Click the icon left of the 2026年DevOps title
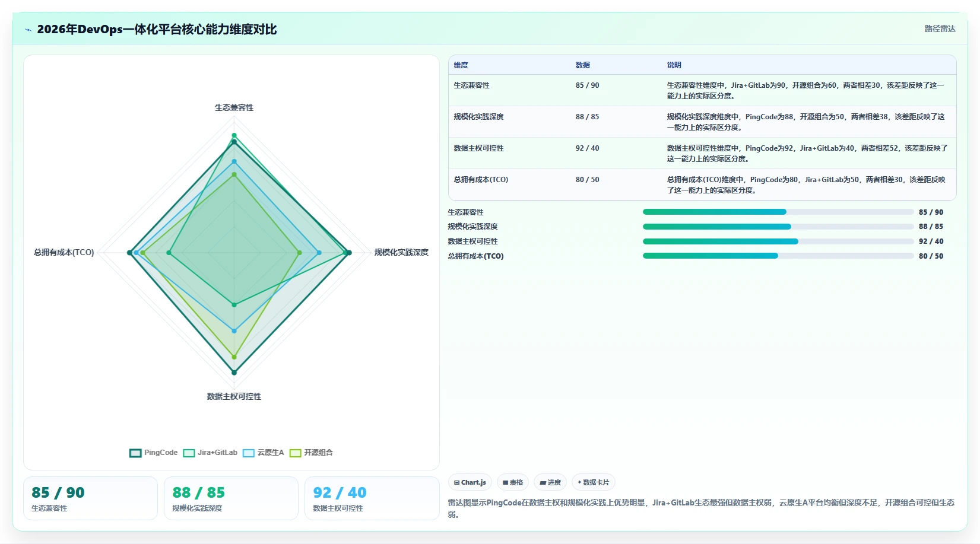The image size is (980, 544). click(x=28, y=30)
